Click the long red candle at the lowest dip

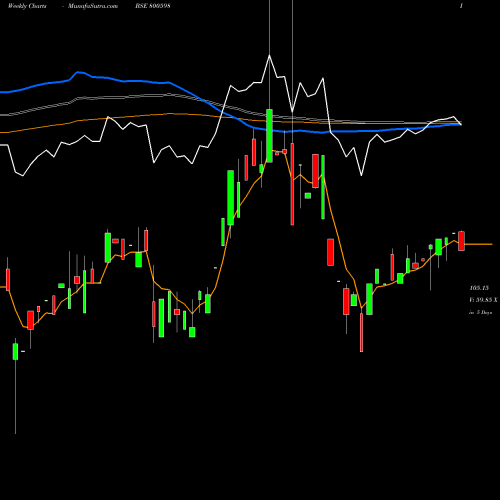point(361,332)
